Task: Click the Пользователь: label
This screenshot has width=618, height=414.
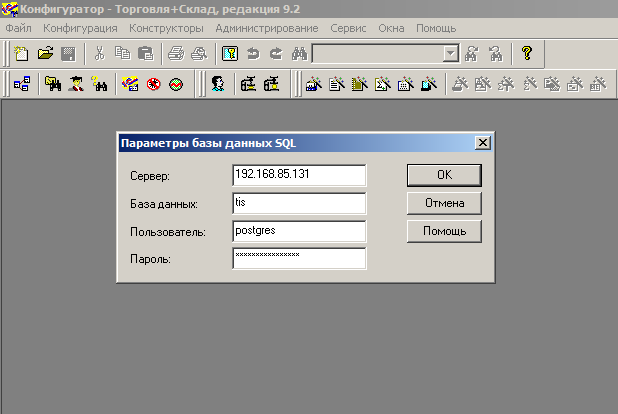Action: point(168,232)
